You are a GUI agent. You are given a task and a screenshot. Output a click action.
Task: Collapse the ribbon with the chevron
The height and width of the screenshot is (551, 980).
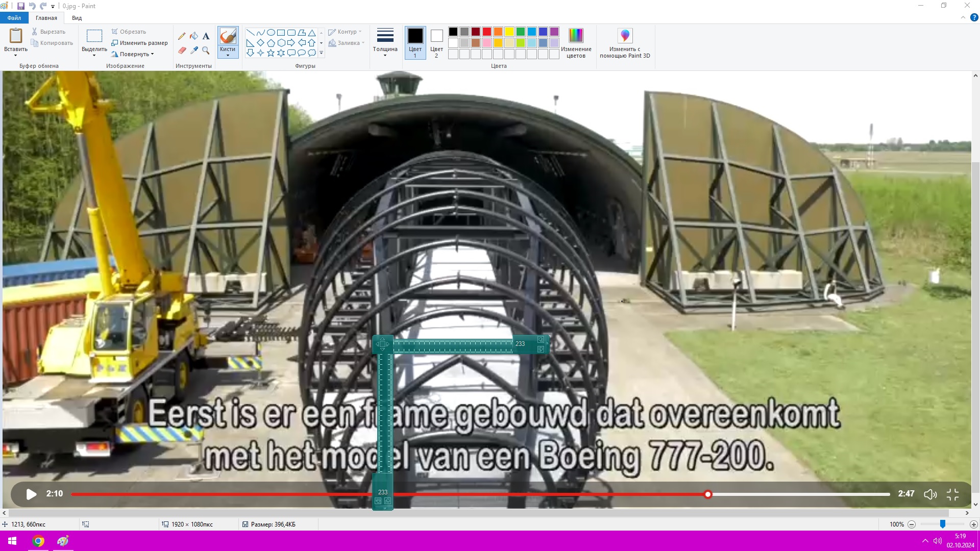tap(963, 17)
